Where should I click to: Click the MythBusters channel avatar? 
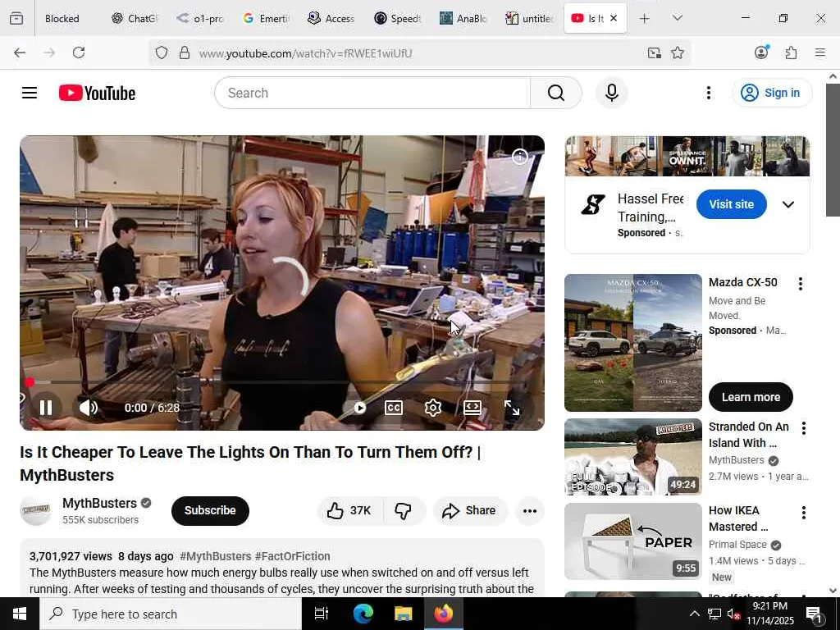tap(36, 510)
